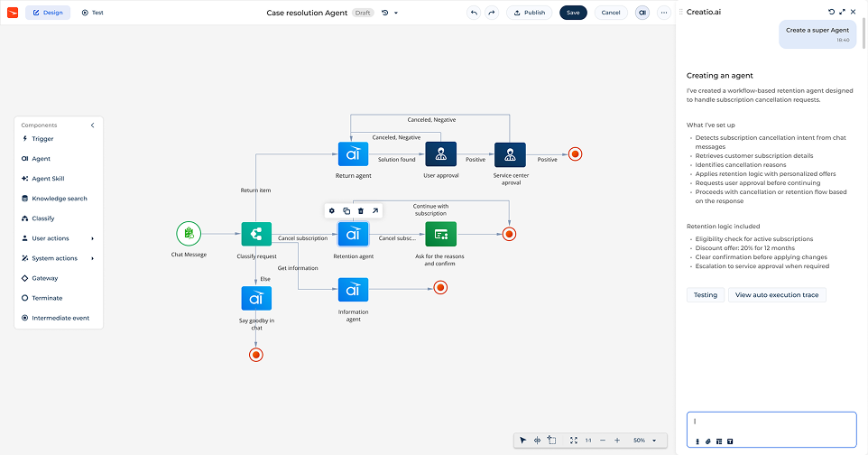Click the redo arrow in top bar
Viewport: 868px width, 455px height.
click(x=491, y=13)
